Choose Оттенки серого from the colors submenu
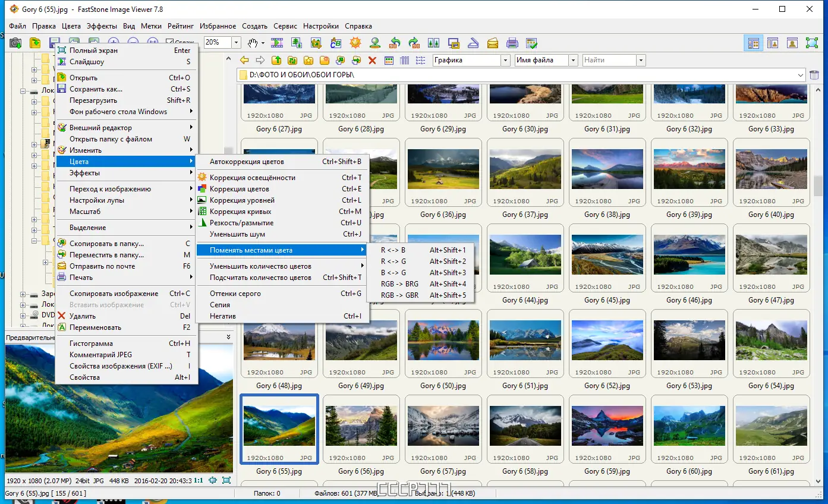The height and width of the screenshot is (504, 828). [x=235, y=294]
